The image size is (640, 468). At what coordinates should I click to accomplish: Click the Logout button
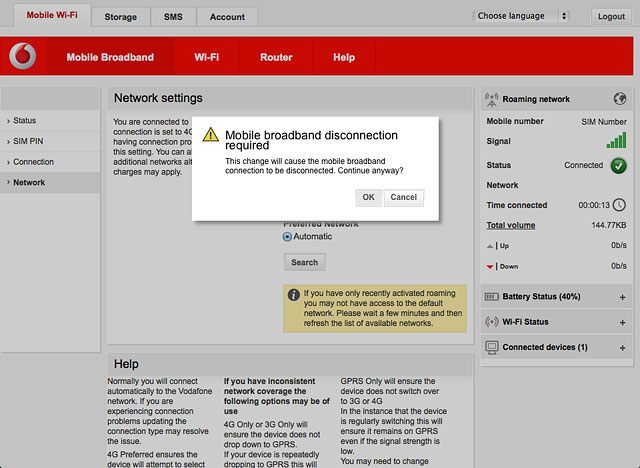click(x=611, y=16)
